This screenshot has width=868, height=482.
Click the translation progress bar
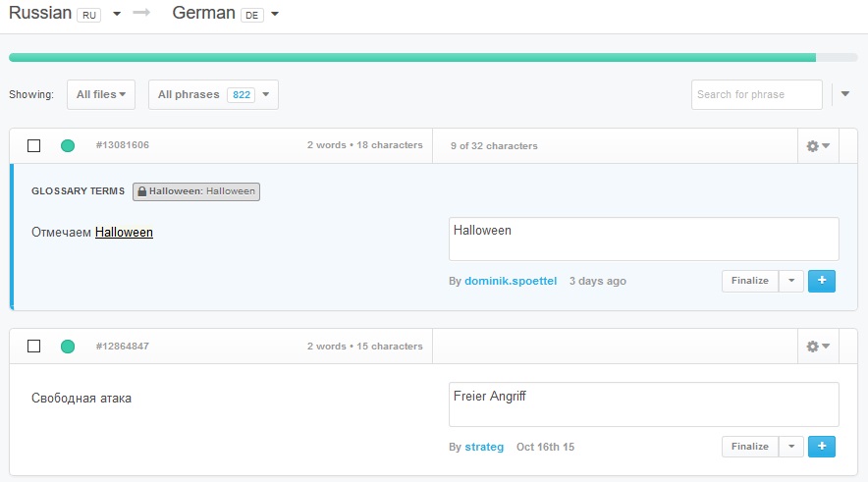[x=433, y=58]
